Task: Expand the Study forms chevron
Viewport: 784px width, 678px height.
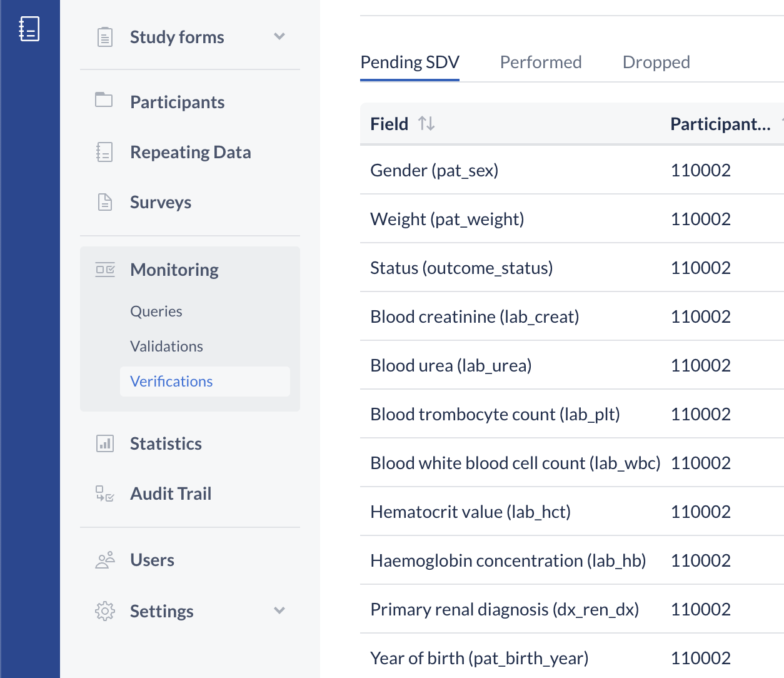Action: click(279, 37)
